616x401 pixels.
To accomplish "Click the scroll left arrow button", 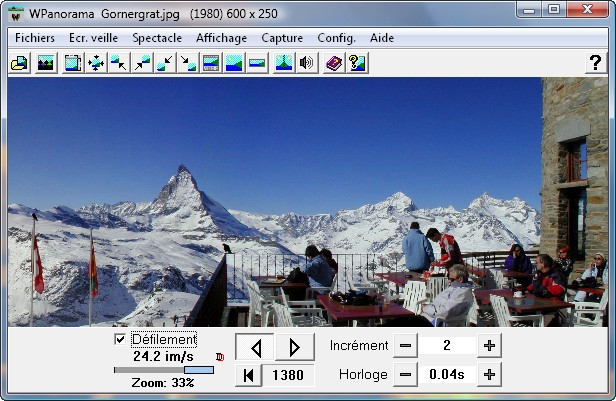I will [255, 347].
